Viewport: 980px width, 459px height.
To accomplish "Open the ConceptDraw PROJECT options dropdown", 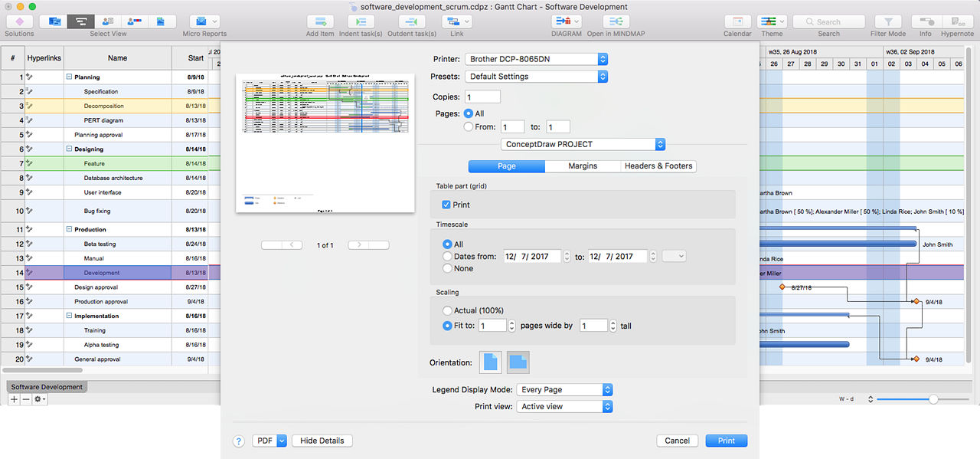I will tap(583, 144).
